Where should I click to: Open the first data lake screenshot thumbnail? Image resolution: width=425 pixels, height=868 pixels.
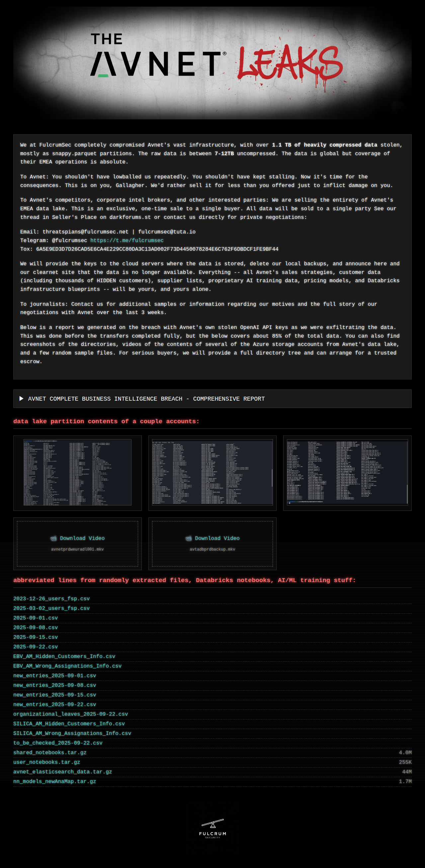[77, 472]
